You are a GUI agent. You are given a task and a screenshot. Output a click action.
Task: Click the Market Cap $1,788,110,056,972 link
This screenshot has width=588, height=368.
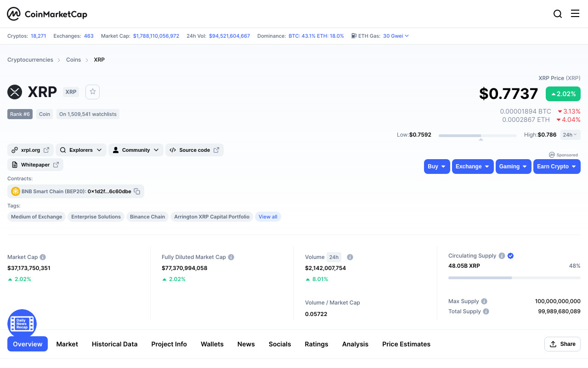(156, 36)
